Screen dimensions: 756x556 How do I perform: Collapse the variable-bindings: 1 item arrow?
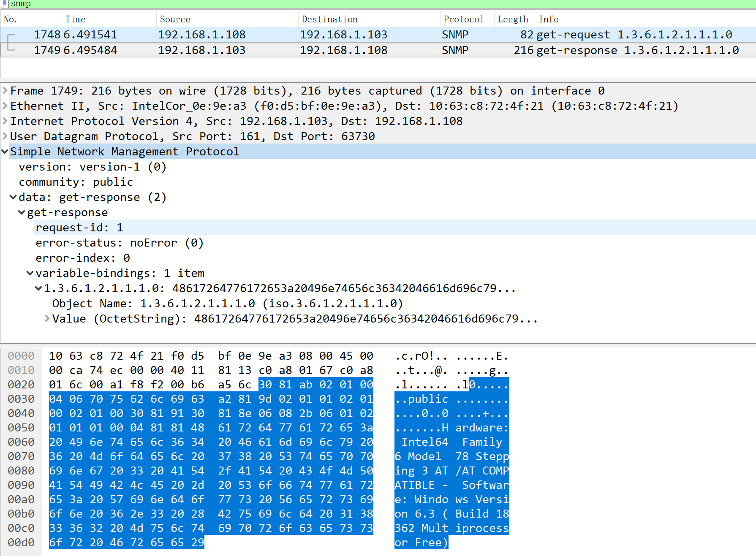pos(30,273)
